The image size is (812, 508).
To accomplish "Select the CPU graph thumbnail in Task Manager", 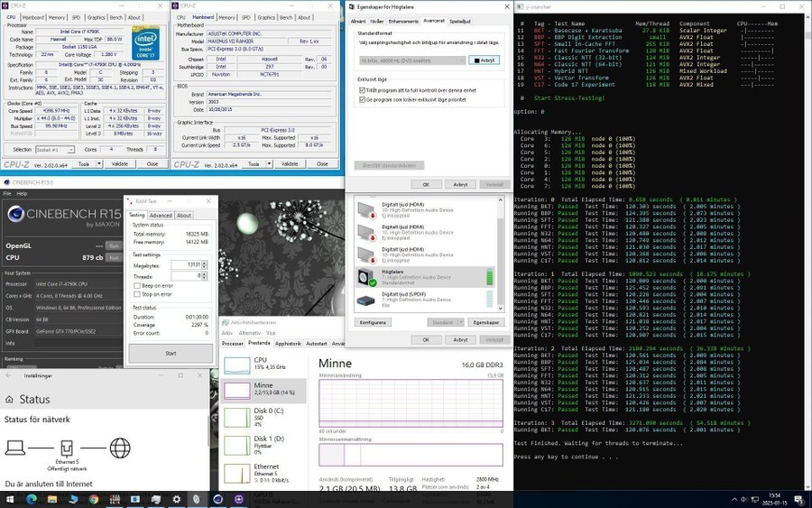I will (237, 365).
